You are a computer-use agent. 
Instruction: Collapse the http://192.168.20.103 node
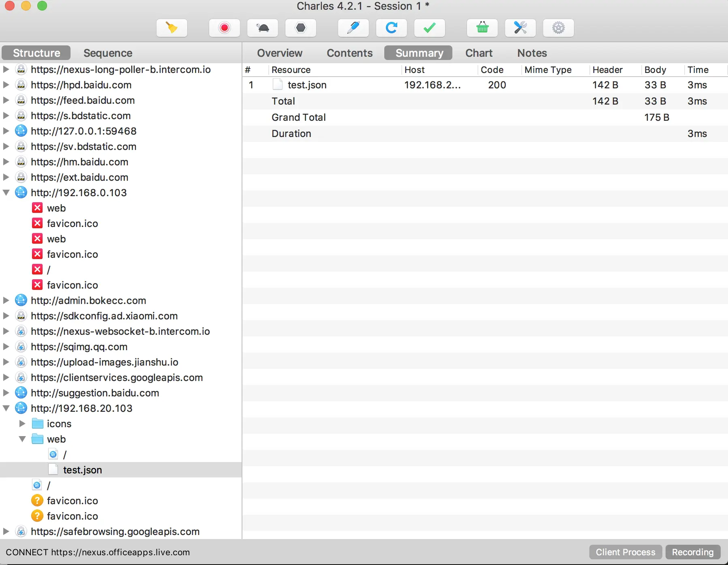(x=6, y=408)
